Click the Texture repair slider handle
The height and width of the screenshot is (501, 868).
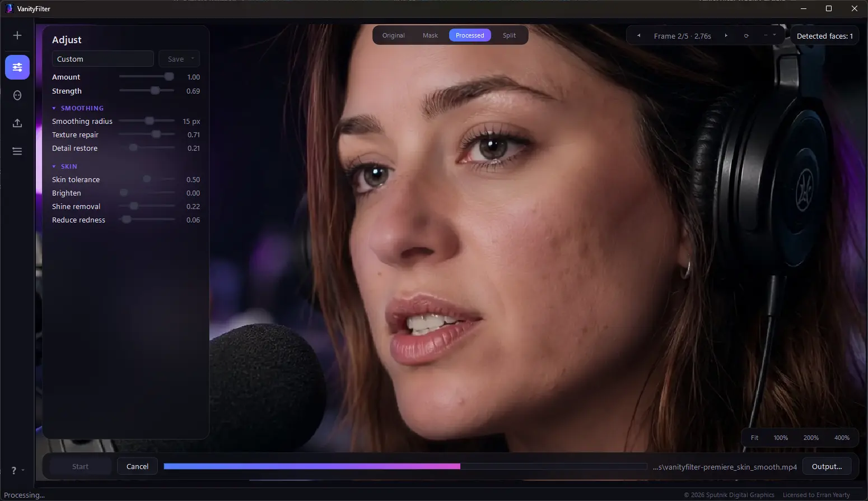[156, 134]
